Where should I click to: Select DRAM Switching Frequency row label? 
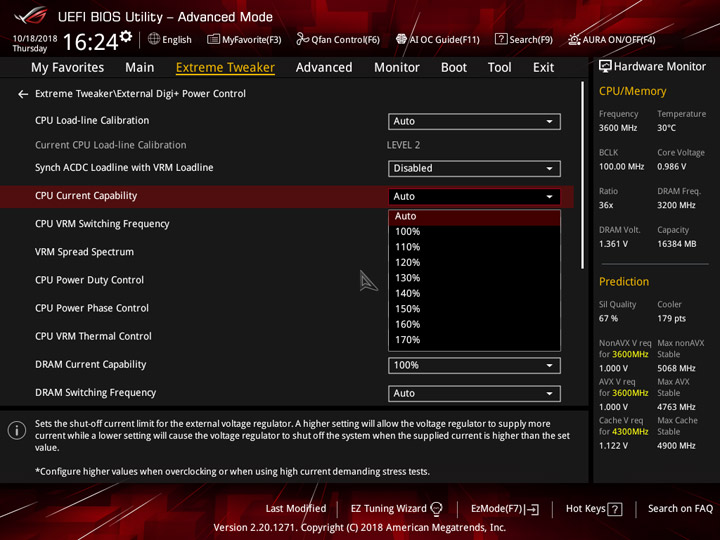(x=96, y=393)
